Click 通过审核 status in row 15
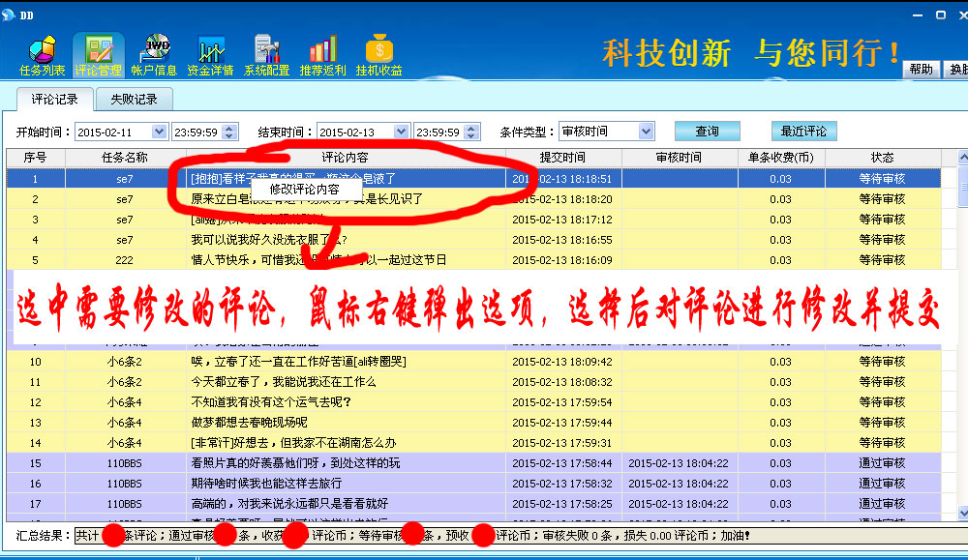Screen dimensions: 968x560 [882, 464]
